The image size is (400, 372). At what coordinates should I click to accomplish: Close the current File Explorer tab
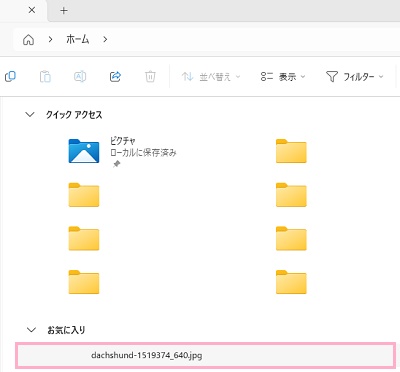click(32, 10)
